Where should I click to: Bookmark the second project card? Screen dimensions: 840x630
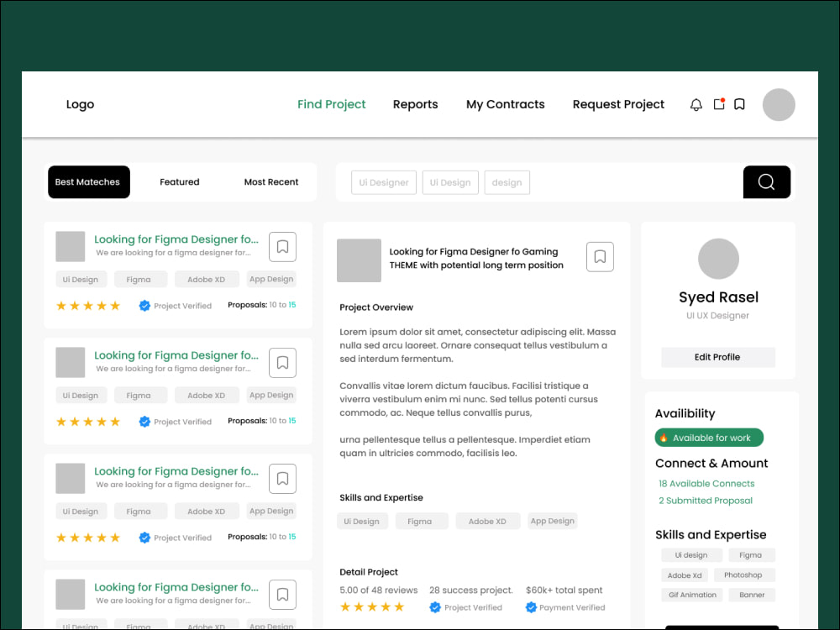(x=282, y=363)
